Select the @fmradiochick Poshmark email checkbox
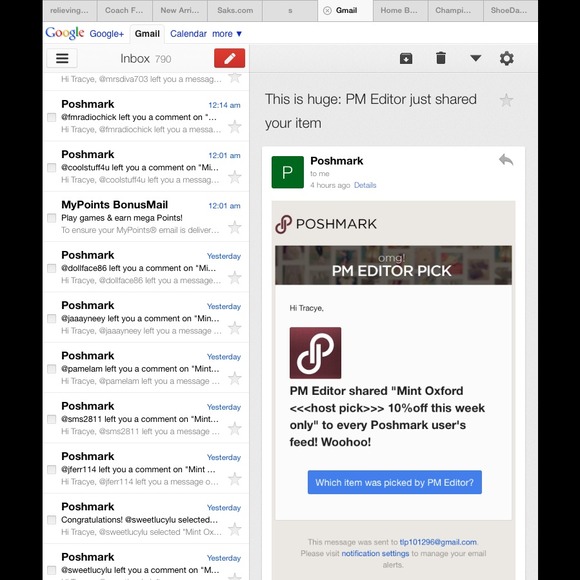Screen dimensions: 580x580 [x=52, y=118]
